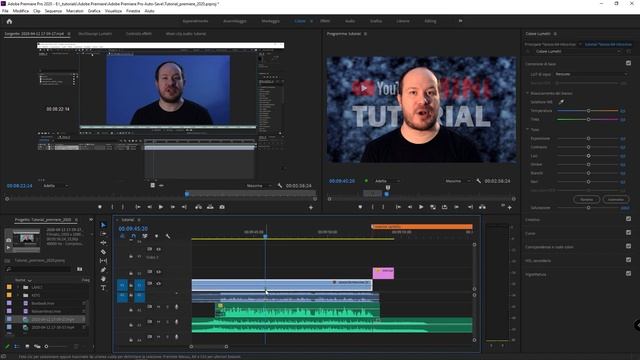Viewport: 640px width, 360px height.
Task: Toggle the Curve section checkbox
Action: [x=629, y=233]
